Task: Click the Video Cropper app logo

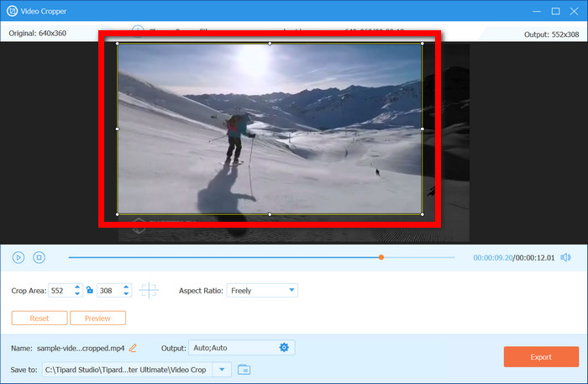Action: coord(12,11)
